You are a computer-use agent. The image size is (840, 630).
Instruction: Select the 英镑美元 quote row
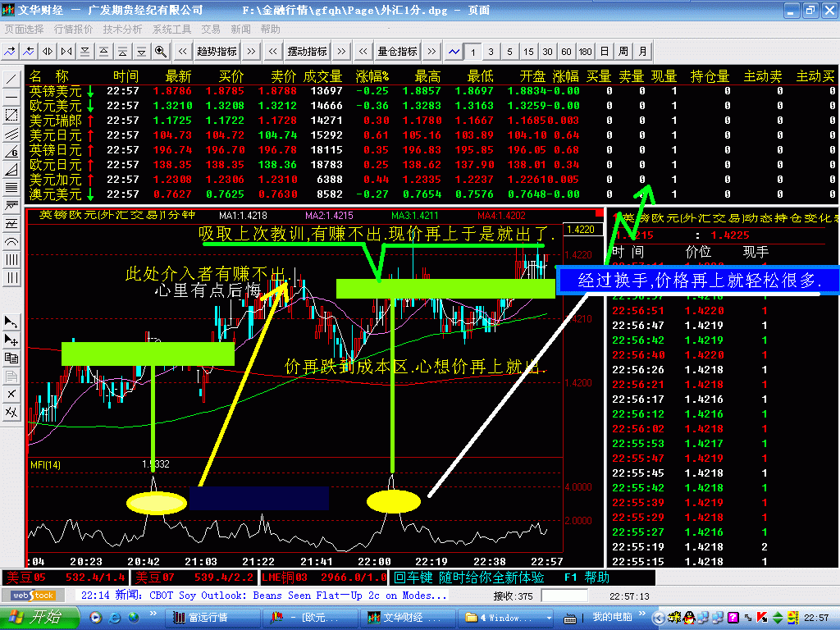[x=431, y=91]
